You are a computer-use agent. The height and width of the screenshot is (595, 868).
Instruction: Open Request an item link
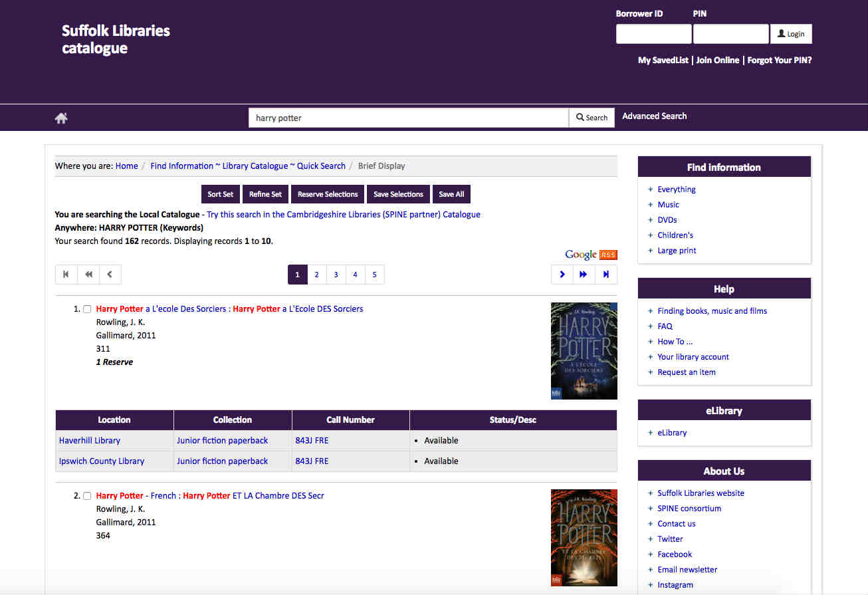pos(687,372)
